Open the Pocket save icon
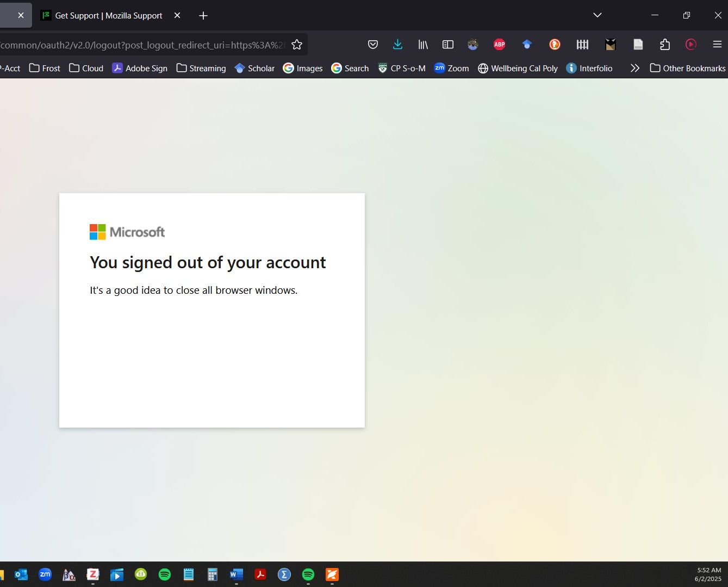 pyautogui.click(x=373, y=45)
